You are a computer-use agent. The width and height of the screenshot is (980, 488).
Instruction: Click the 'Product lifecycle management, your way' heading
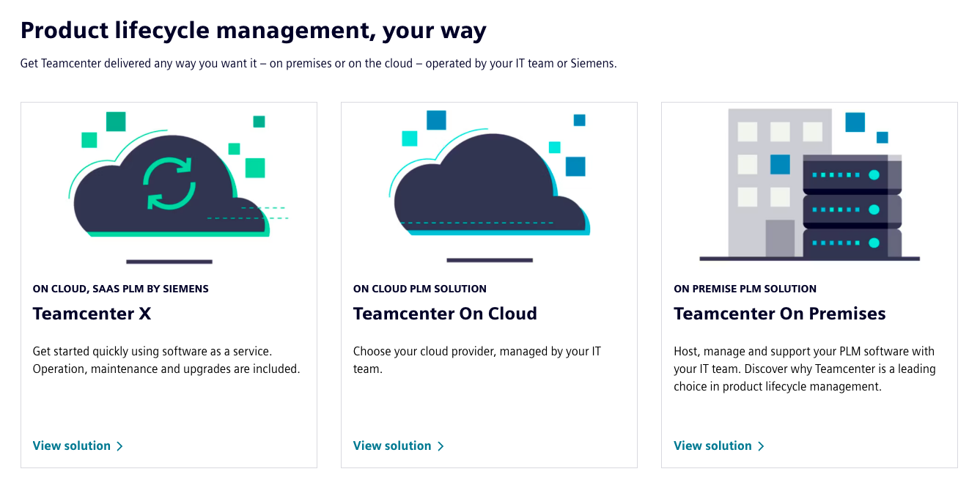[254, 31]
